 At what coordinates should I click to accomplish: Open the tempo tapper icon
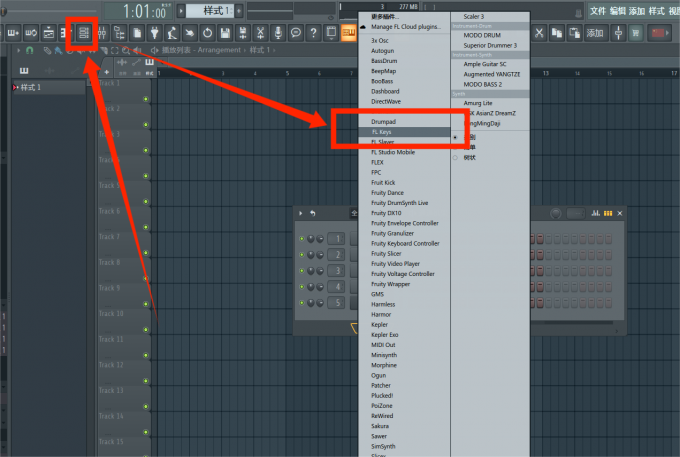[172, 33]
